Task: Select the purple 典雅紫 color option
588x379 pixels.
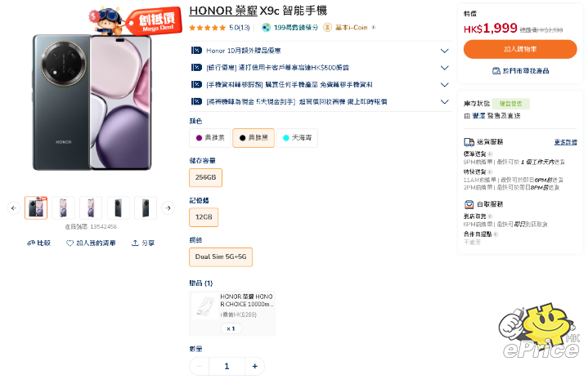Action: (x=210, y=138)
